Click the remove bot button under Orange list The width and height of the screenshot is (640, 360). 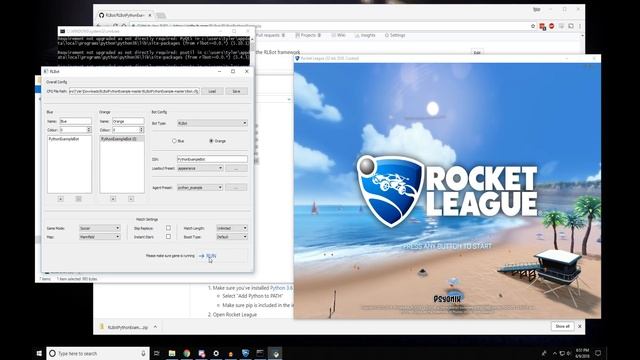131,199
